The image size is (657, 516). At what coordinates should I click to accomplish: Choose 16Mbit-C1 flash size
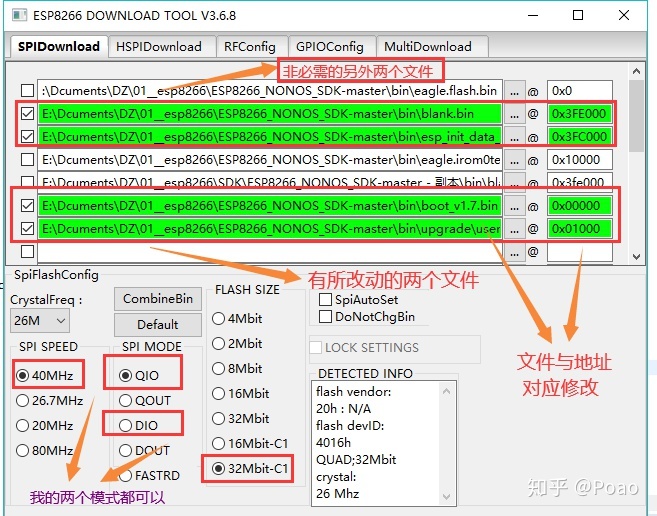(250, 443)
